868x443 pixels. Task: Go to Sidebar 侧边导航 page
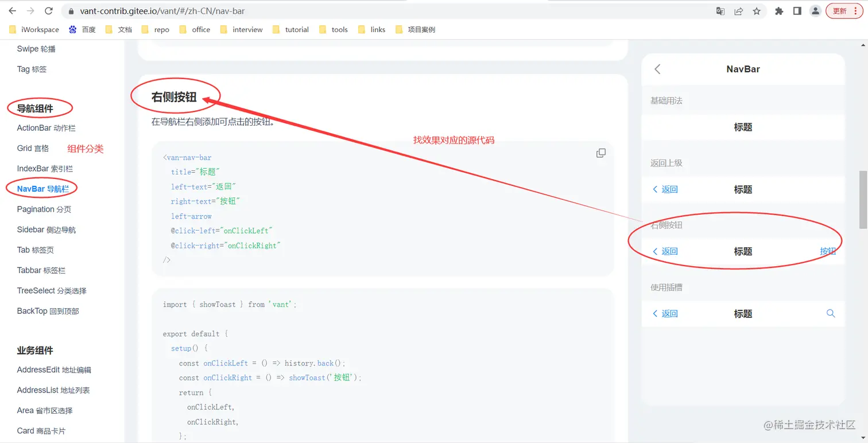pos(46,230)
